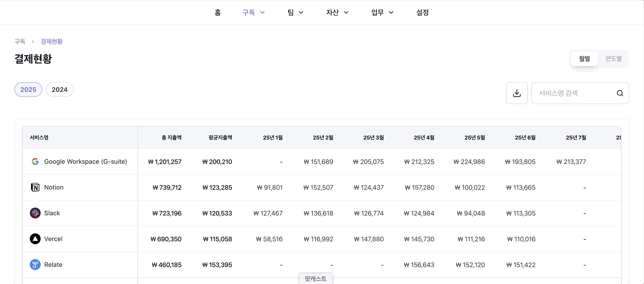644x284 pixels.
Task: Click the download export icon
Action: 516,93
